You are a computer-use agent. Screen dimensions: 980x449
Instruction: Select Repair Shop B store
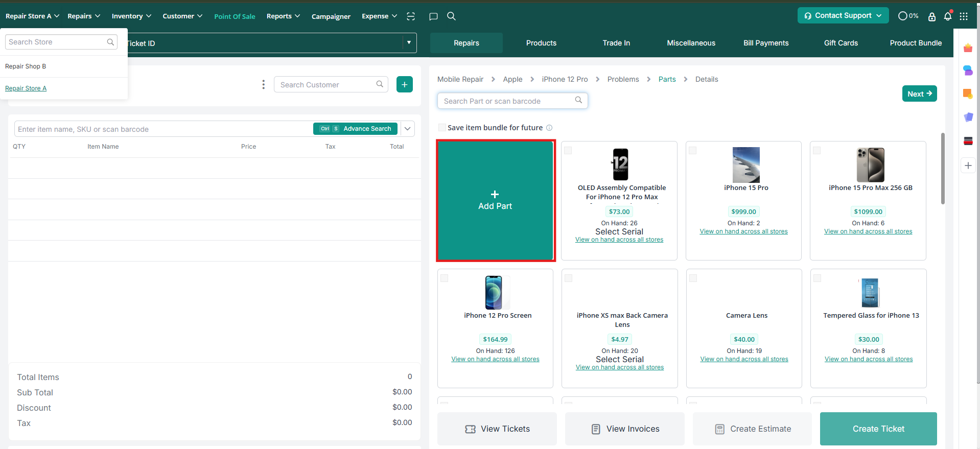[x=26, y=66]
